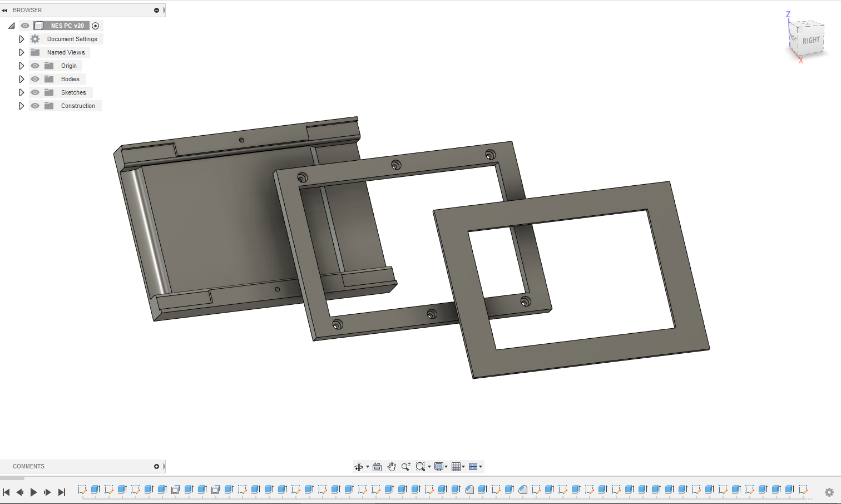Toggle visibility of the Bodies folder
This screenshot has width=841, height=504.
coord(34,78)
